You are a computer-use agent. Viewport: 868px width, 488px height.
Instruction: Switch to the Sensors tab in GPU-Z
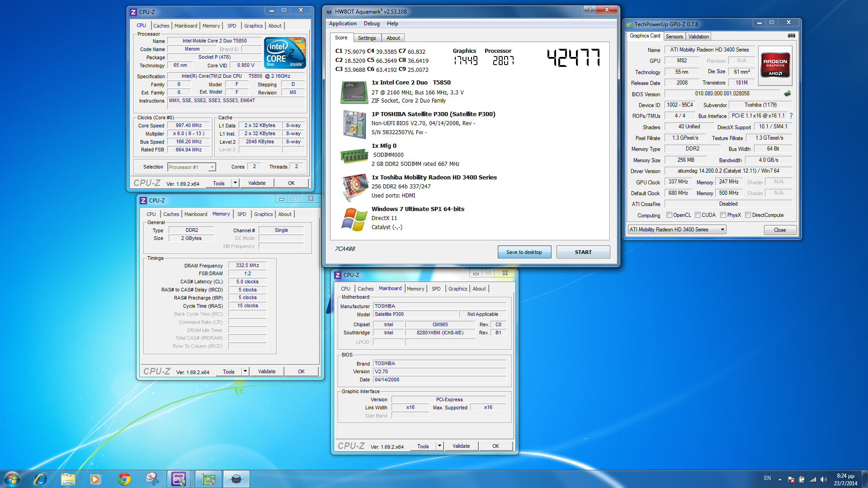coord(674,37)
